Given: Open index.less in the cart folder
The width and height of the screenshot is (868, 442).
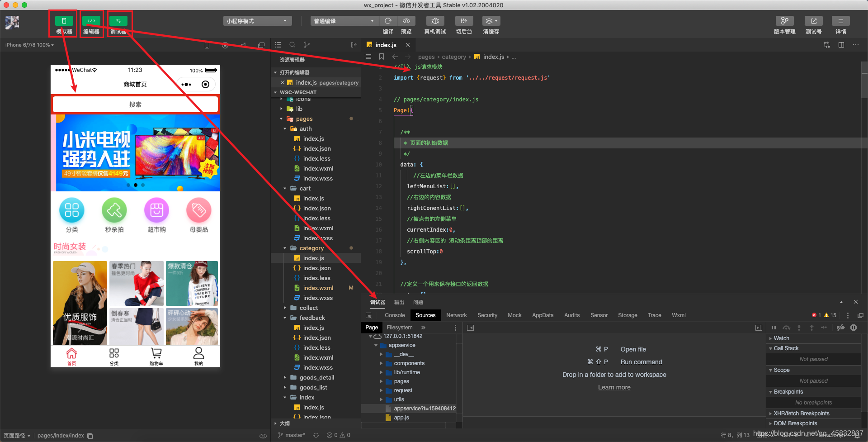Looking at the screenshot, I should click(x=316, y=219).
